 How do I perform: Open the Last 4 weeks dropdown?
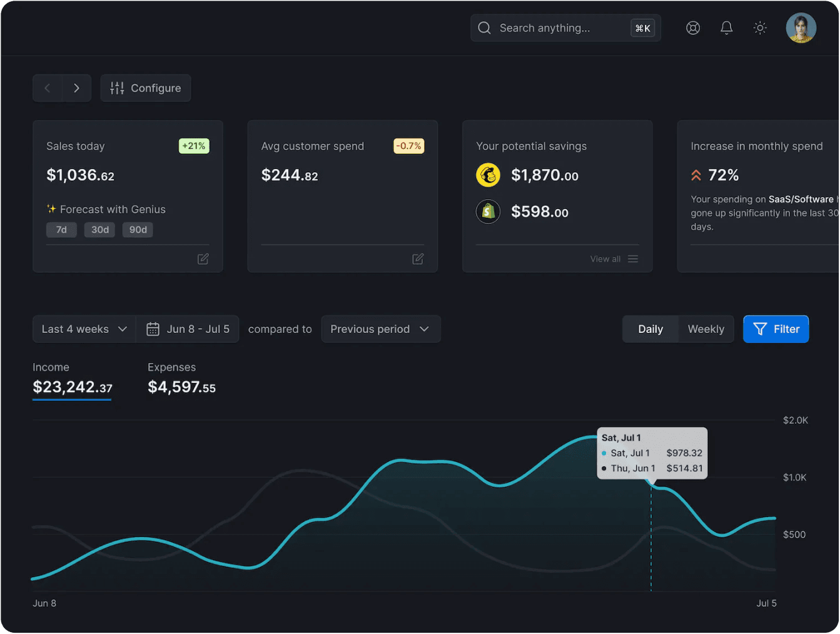point(83,329)
